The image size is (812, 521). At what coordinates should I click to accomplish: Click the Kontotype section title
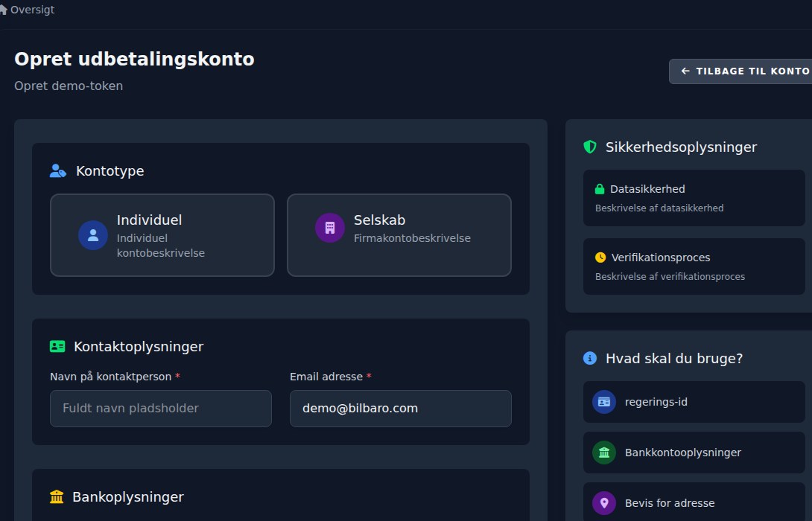[110, 170]
